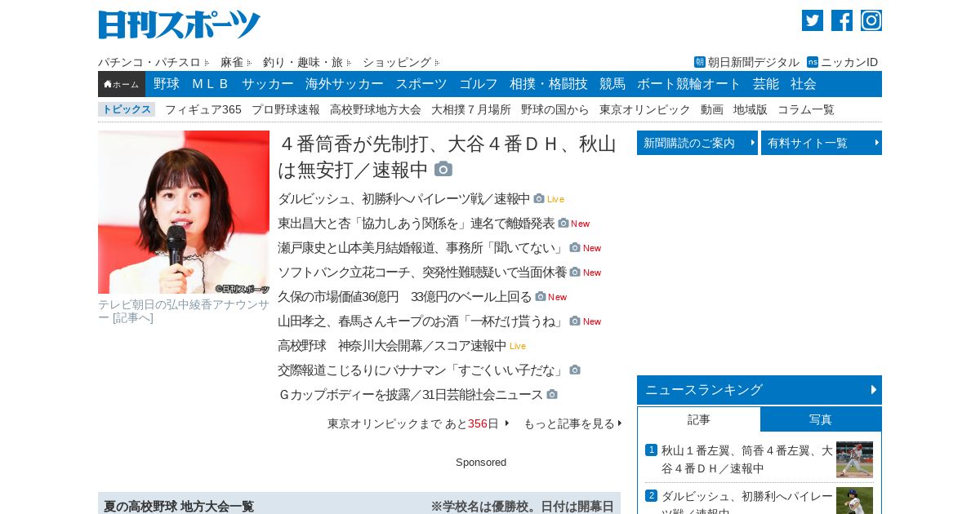Click camera icon beside Ｇカップボディー headline
The width and height of the screenshot is (980, 514).
click(x=552, y=394)
